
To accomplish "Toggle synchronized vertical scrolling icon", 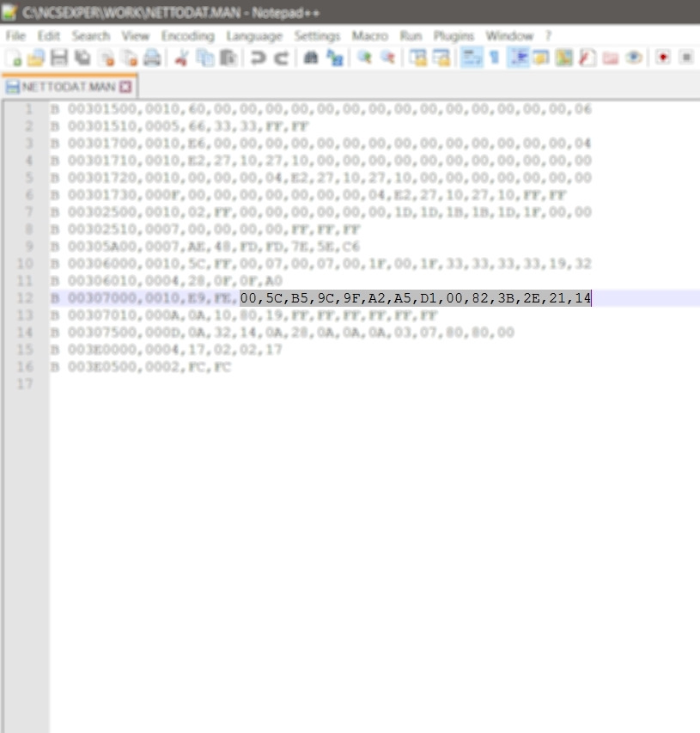I will click(418, 58).
